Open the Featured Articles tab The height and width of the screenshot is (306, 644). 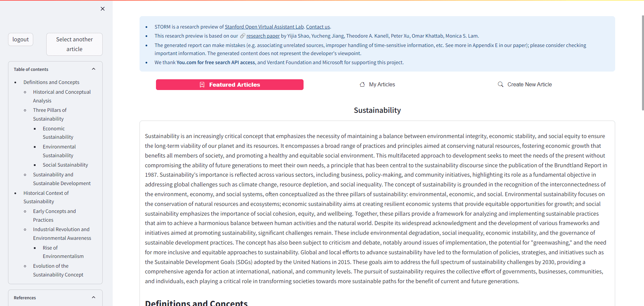pos(230,85)
